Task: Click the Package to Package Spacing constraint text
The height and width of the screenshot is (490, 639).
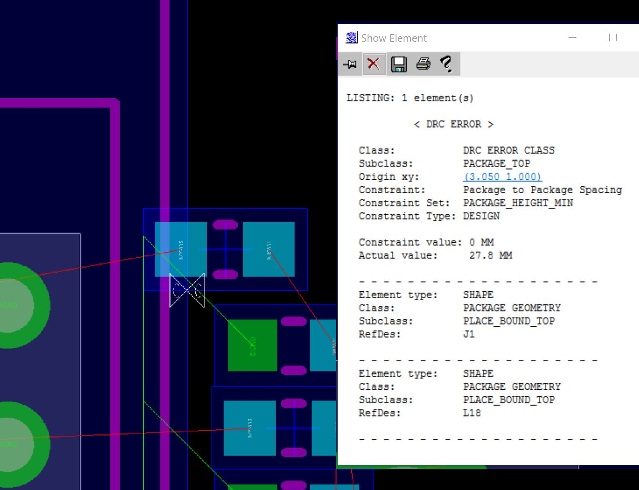Action: coord(542,190)
